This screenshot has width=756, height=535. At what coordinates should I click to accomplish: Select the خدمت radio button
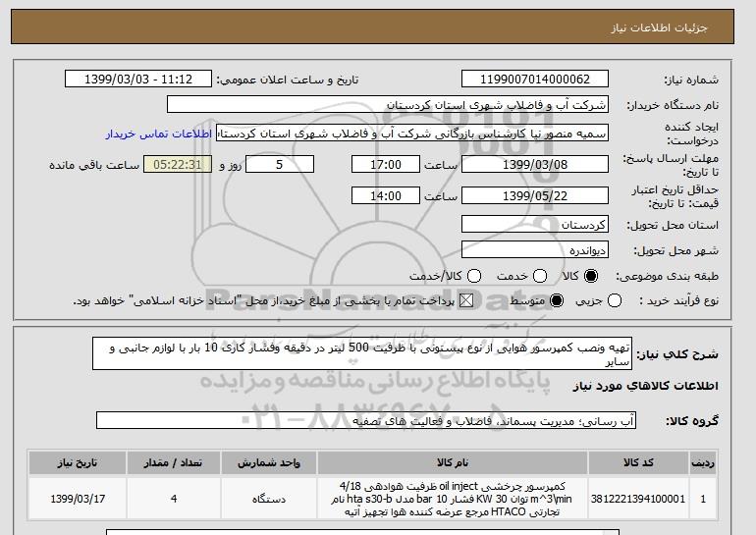pos(540,276)
